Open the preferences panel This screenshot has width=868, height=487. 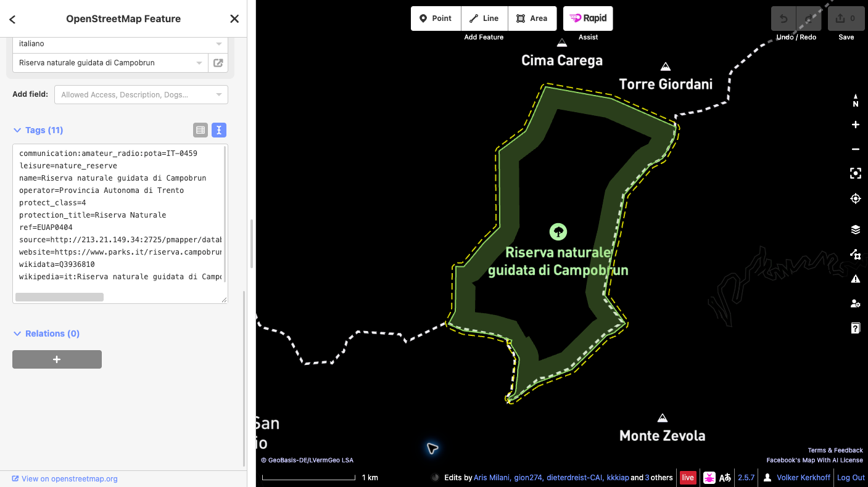pyautogui.click(x=856, y=303)
